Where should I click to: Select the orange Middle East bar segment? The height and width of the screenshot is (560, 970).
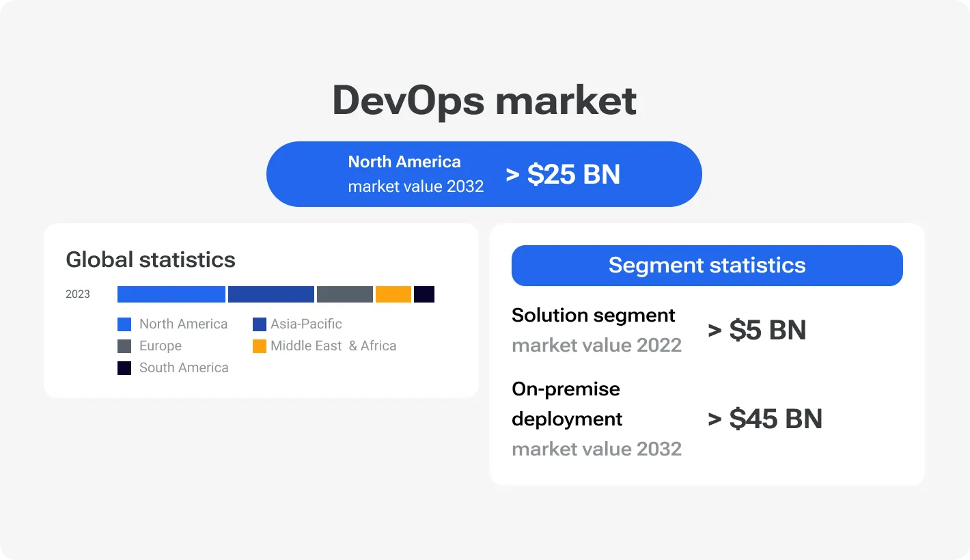393,294
